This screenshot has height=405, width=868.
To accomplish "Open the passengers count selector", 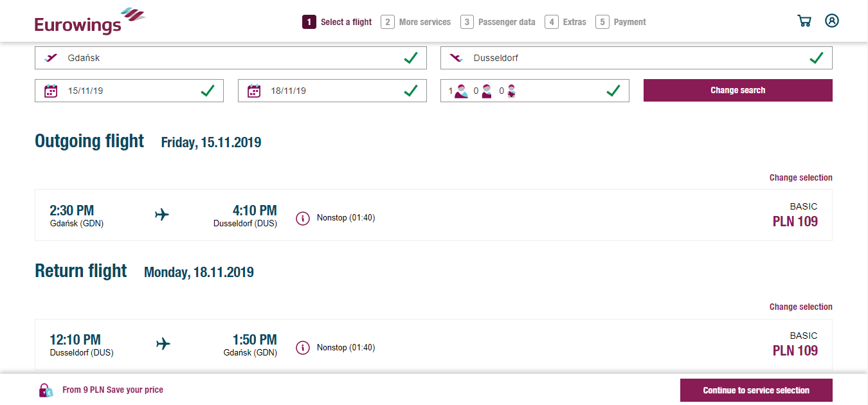I will click(x=535, y=91).
